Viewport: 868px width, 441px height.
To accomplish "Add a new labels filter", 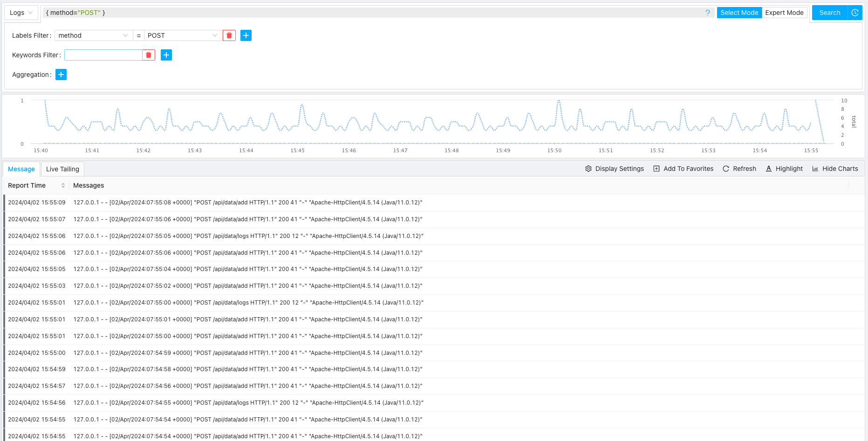I will pos(246,35).
